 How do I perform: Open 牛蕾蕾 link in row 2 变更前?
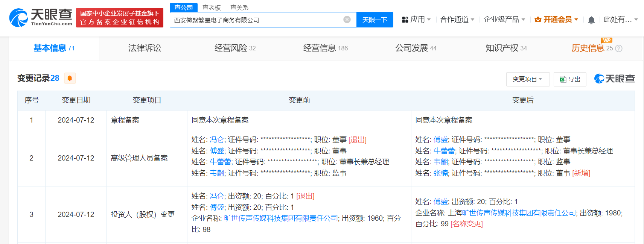[x=221, y=162]
